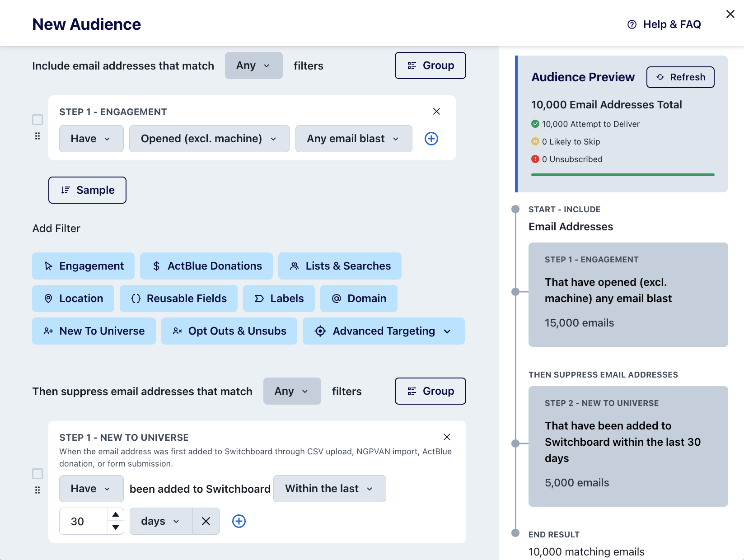Add the New To Universe filter
Viewport: 744px width, 560px height.
point(94,331)
